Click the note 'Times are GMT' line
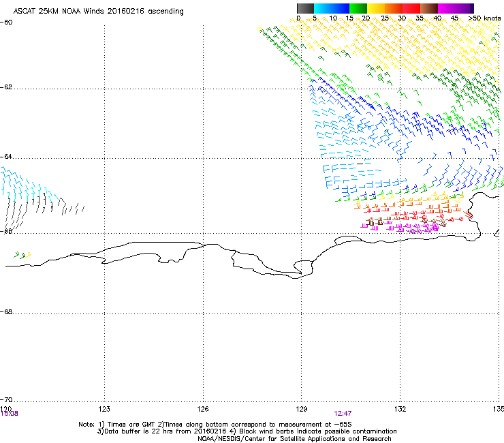This screenshot has width=504, height=443. pos(215,425)
